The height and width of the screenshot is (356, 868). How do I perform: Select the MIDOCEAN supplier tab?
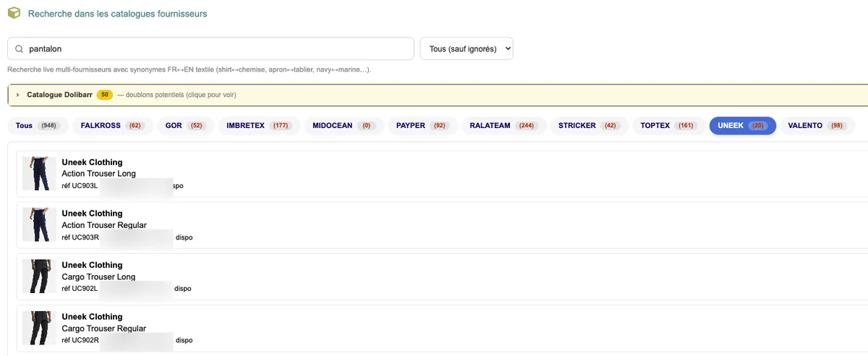(344, 126)
